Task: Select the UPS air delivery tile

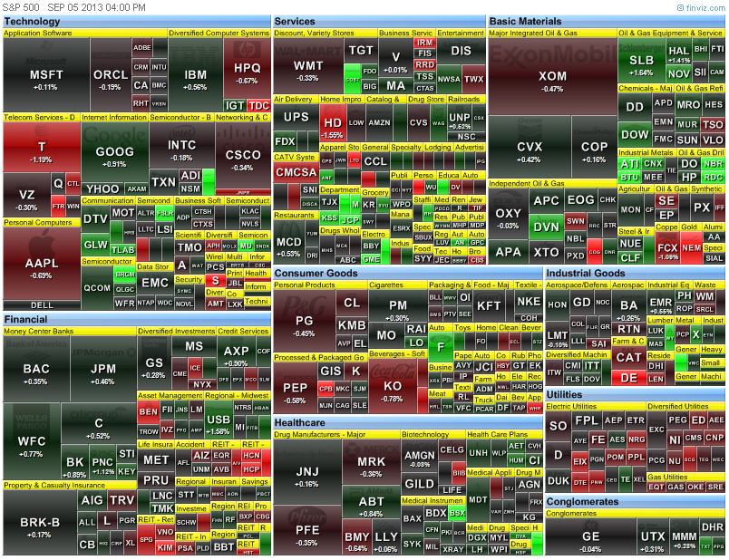Action: (x=296, y=117)
